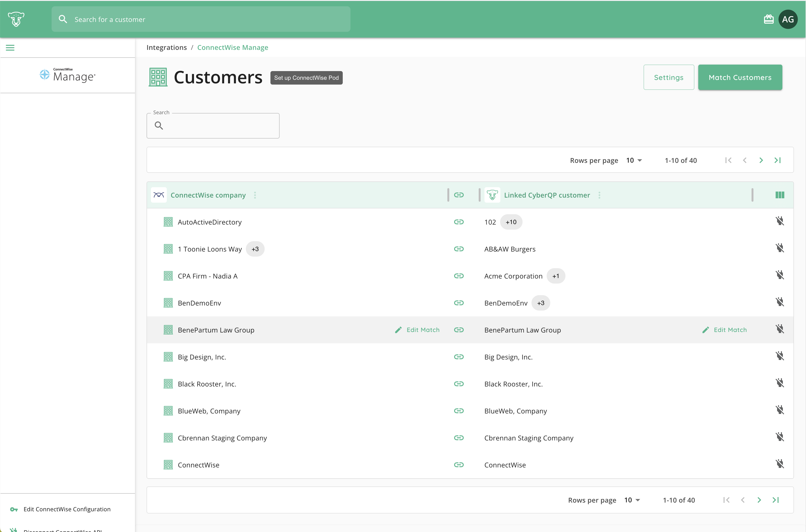The height and width of the screenshot is (532, 806).
Task: Go to next page in bottom pagination
Action: coord(759,500)
